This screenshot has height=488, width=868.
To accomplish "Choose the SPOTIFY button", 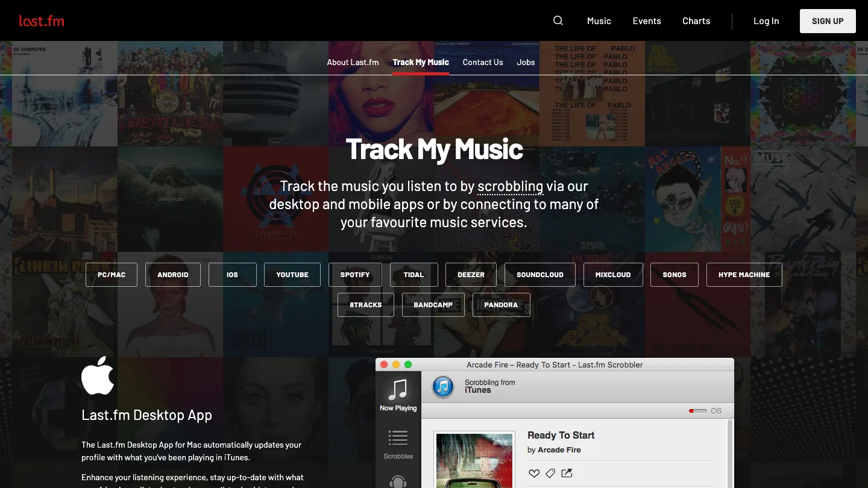I will [x=355, y=275].
